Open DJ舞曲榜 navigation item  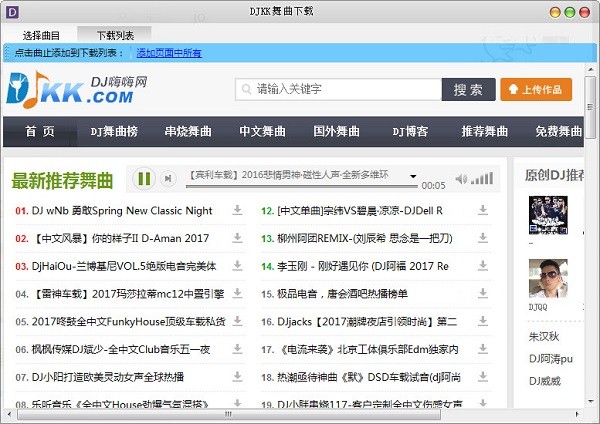(114, 131)
